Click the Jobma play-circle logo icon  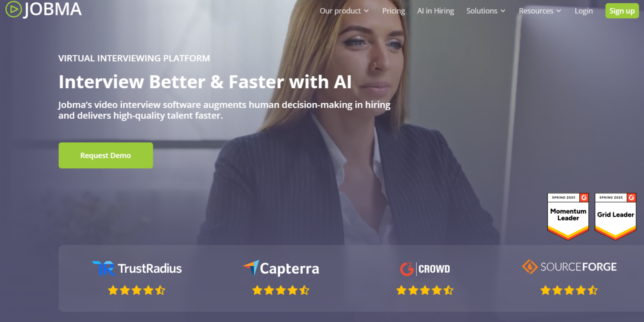(x=14, y=9)
